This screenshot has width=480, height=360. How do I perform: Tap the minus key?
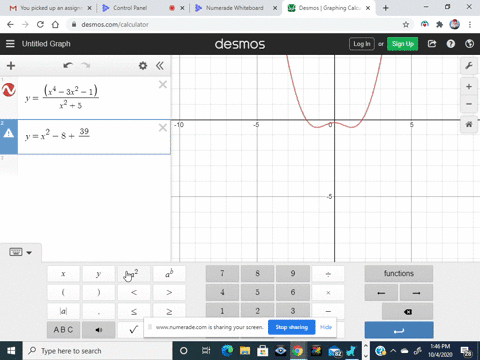click(x=328, y=311)
